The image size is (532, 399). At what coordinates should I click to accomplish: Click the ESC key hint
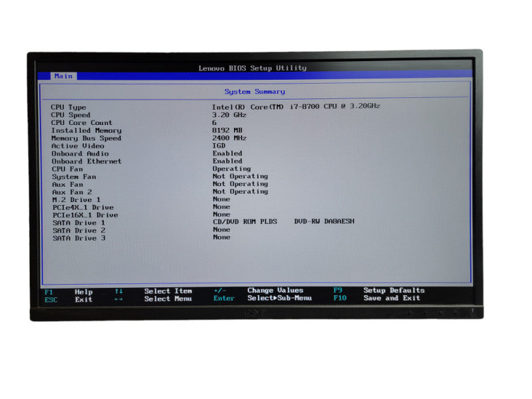coord(51,300)
